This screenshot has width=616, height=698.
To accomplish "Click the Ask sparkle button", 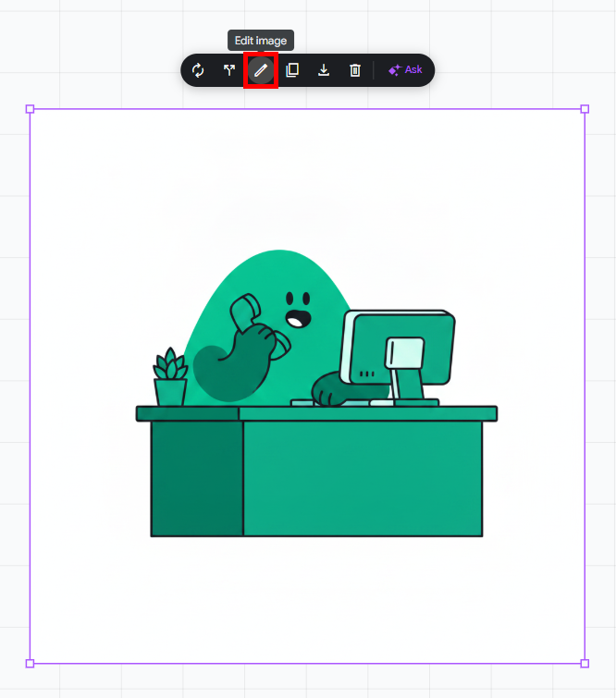I will click(x=405, y=70).
